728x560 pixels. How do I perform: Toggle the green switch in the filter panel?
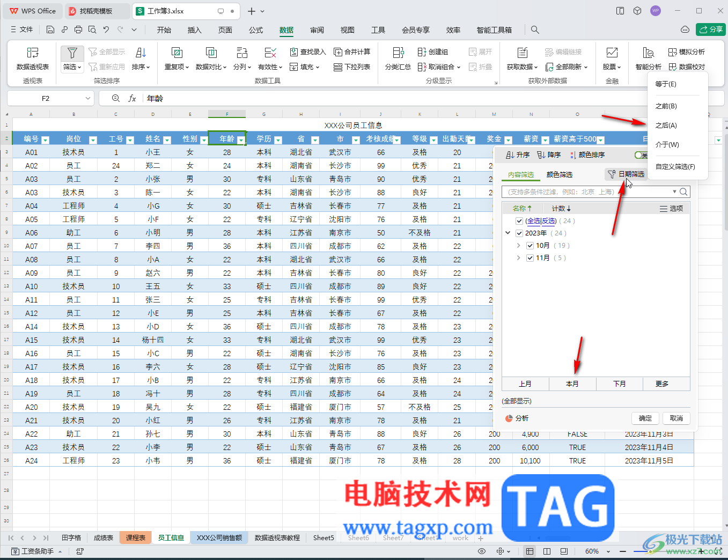(x=641, y=155)
